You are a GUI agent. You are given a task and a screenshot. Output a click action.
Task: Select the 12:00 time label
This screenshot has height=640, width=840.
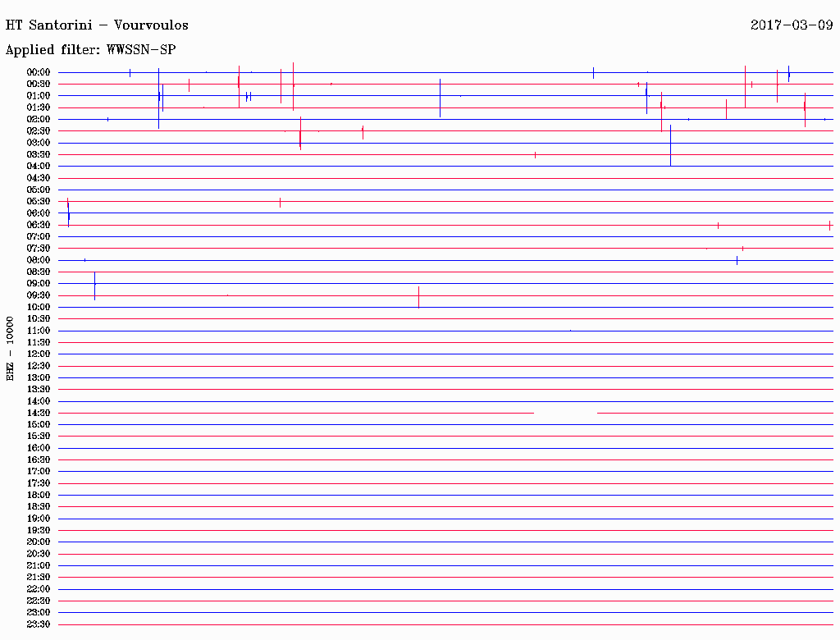point(39,354)
